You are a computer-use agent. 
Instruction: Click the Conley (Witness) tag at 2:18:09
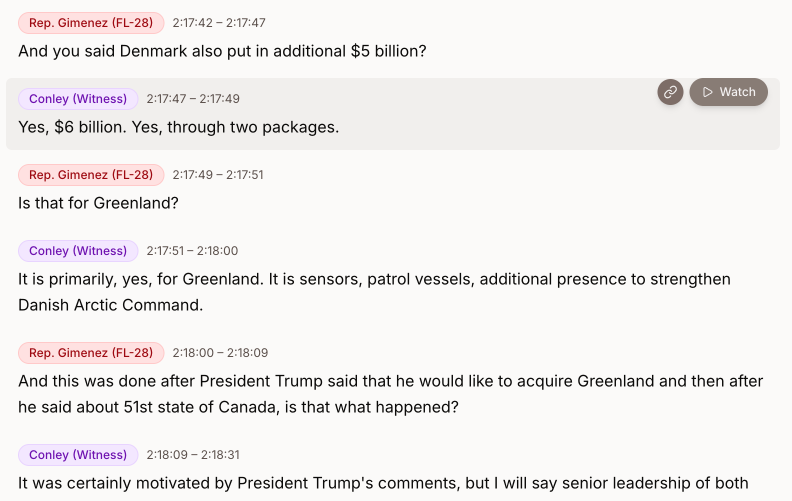[x=78, y=455]
